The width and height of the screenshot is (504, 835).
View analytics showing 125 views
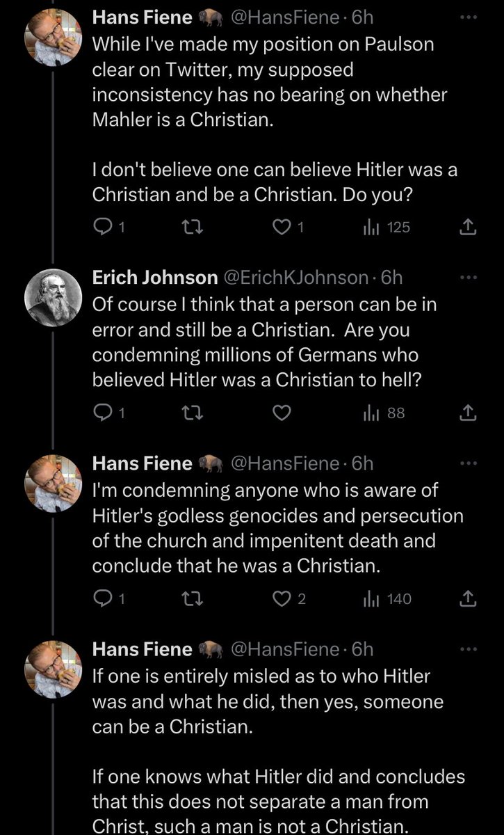(x=369, y=227)
